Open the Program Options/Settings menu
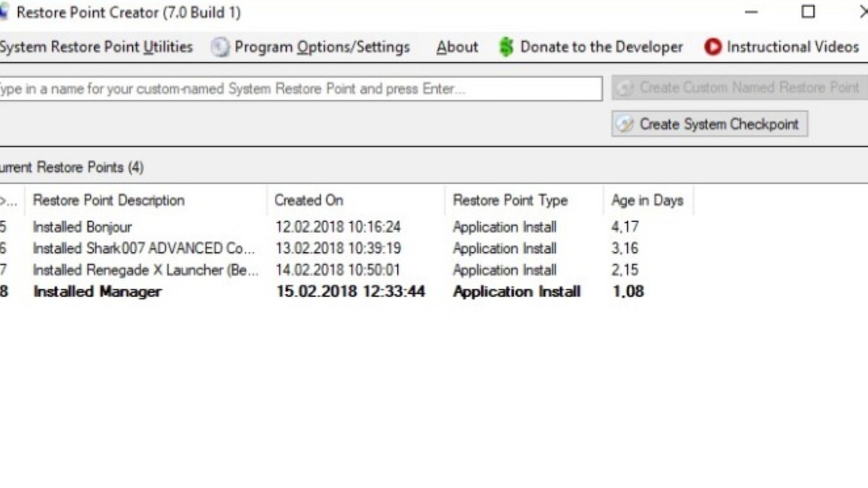Image resolution: width=868 pixels, height=488 pixels. [x=321, y=47]
